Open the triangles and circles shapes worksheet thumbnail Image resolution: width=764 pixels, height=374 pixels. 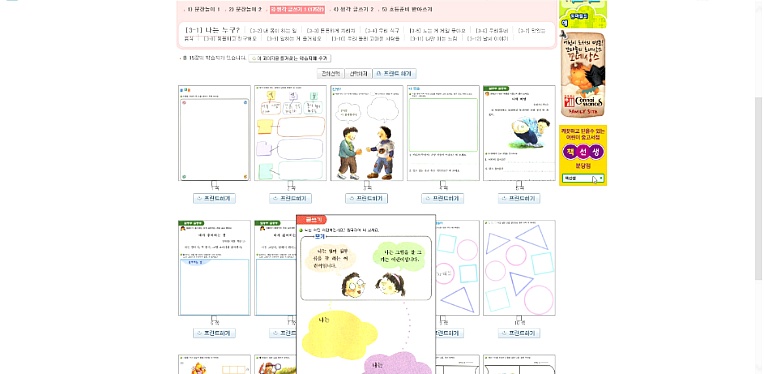coord(519,268)
